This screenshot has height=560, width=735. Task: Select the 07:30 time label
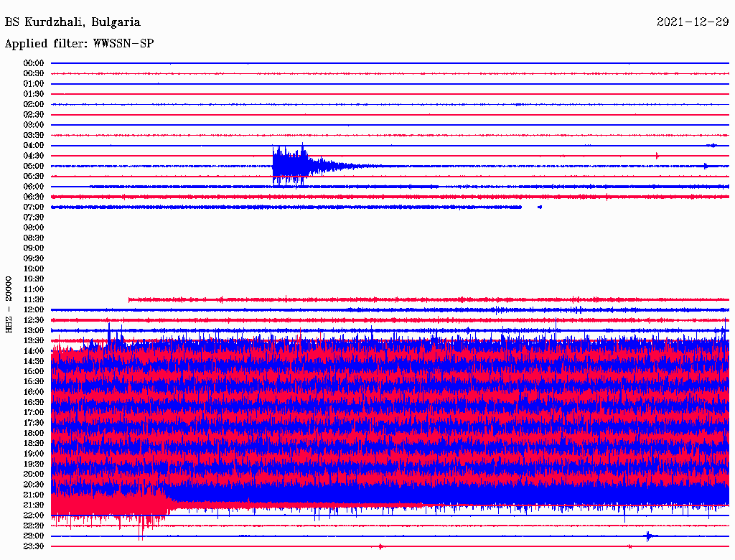point(34,217)
